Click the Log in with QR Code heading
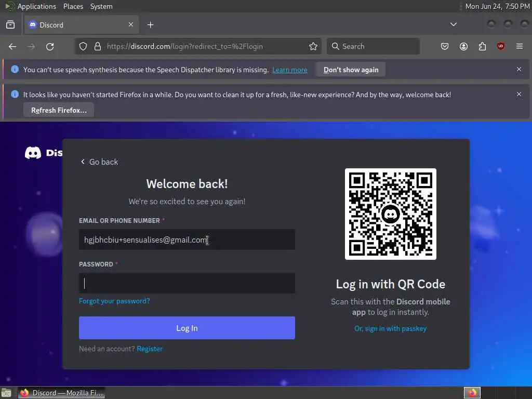532x399 pixels. [x=391, y=284]
